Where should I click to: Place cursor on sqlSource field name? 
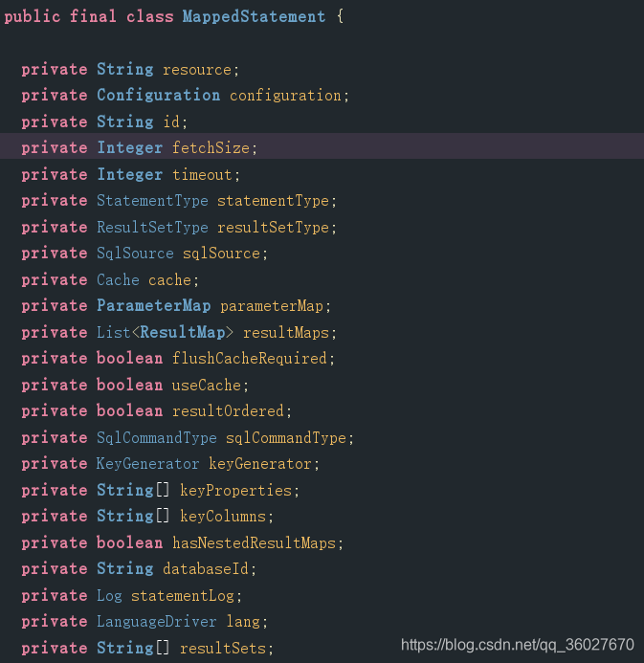[221, 254]
